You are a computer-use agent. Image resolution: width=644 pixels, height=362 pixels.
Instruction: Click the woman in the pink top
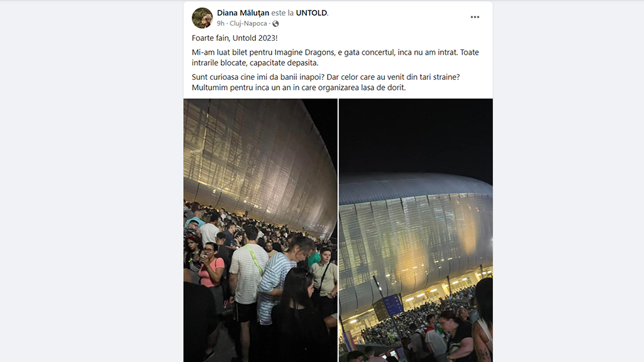(212, 269)
